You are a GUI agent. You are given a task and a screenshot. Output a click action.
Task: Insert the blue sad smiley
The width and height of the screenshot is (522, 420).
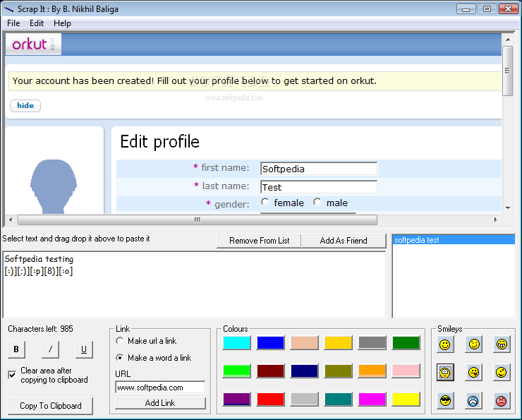coord(473,401)
